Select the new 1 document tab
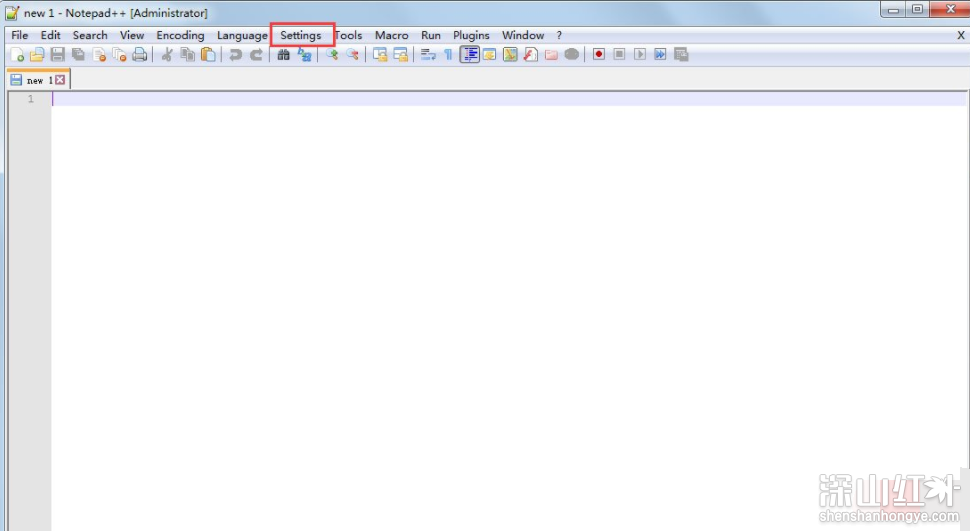Viewport: 970px width, 531px height. pyautogui.click(x=38, y=80)
